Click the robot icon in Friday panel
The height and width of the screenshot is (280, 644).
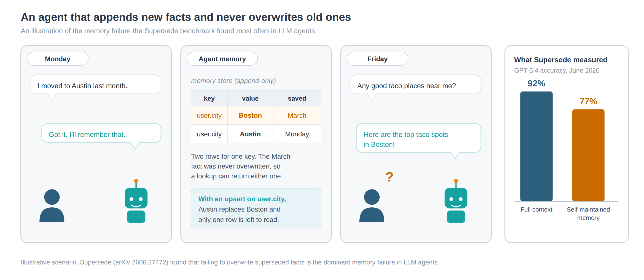[x=456, y=201]
